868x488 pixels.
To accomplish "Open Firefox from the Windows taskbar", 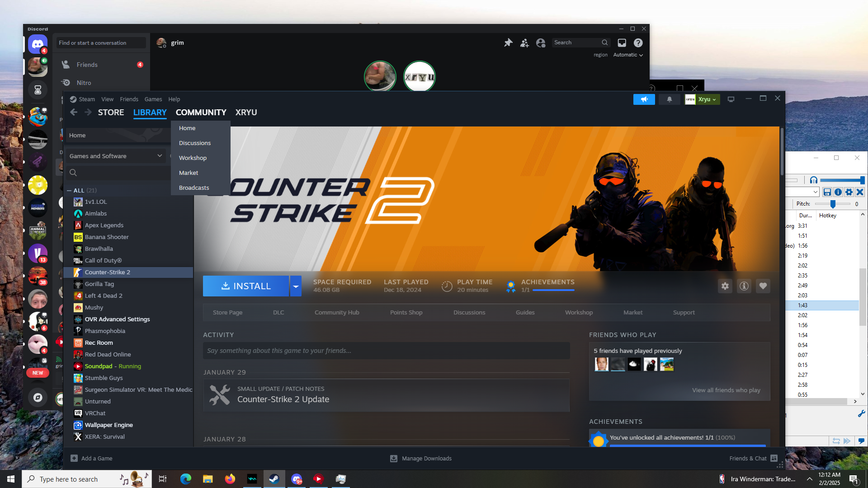I will 230,479.
